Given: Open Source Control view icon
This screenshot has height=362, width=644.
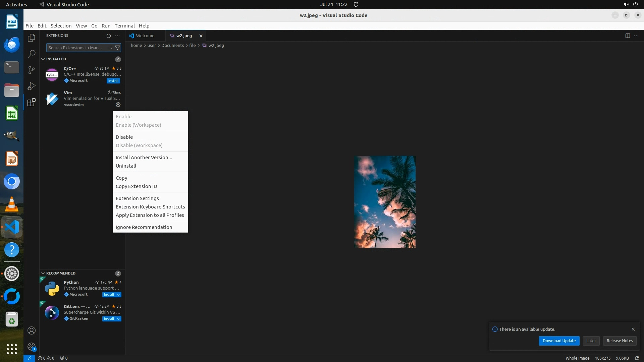Looking at the screenshot, I should (32, 70).
